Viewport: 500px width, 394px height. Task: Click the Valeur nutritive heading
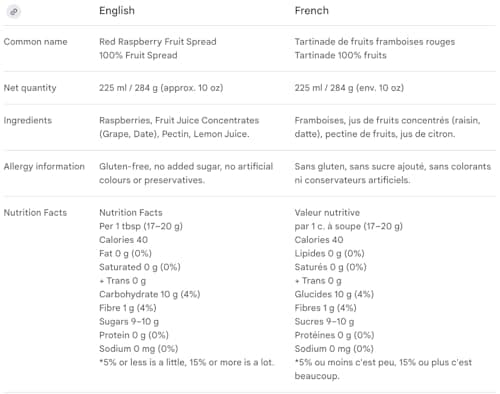pos(327,212)
